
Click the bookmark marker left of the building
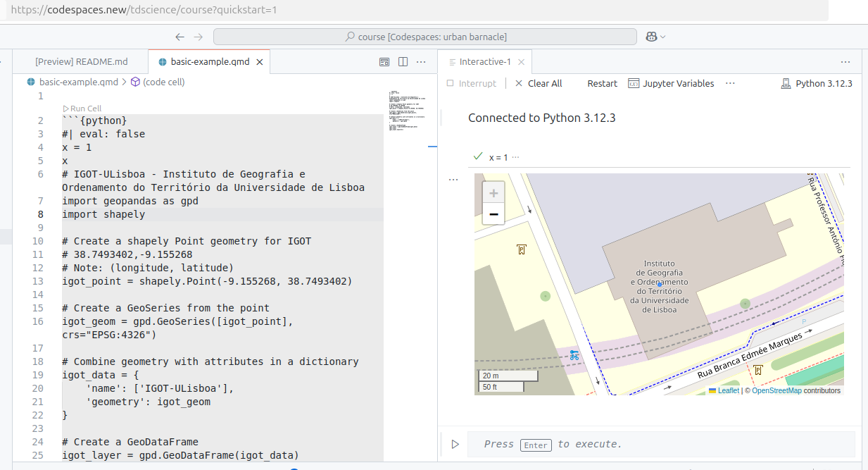click(522, 249)
